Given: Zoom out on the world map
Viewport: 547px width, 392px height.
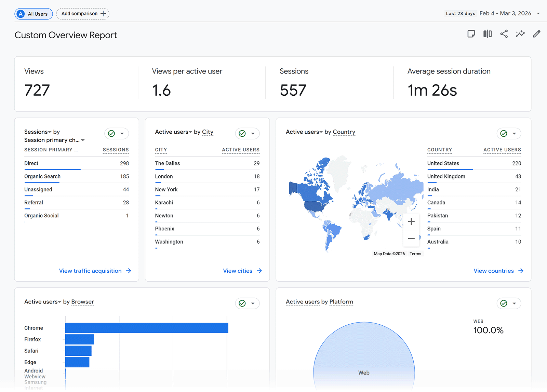Looking at the screenshot, I should [x=411, y=238].
